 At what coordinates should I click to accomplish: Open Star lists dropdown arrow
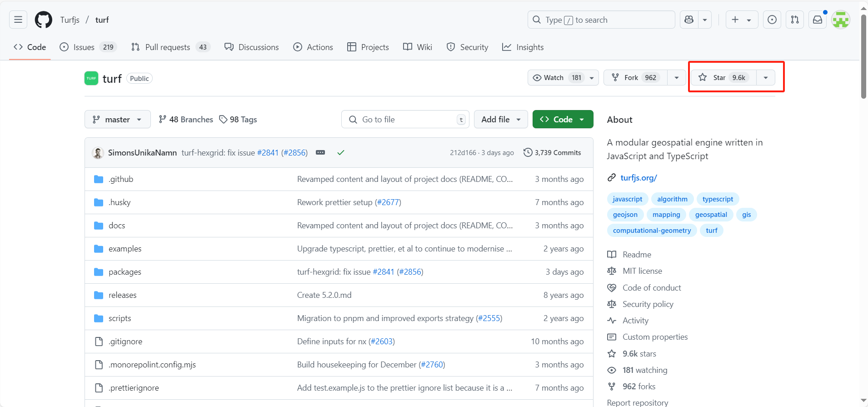[766, 78]
